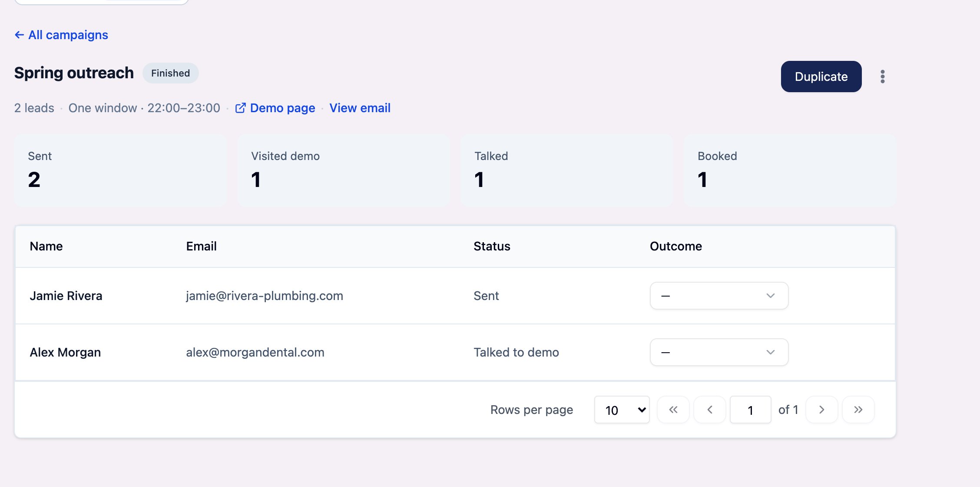Click the alex@morgandental.com email
980x487 pixels.
coord(255,352)
